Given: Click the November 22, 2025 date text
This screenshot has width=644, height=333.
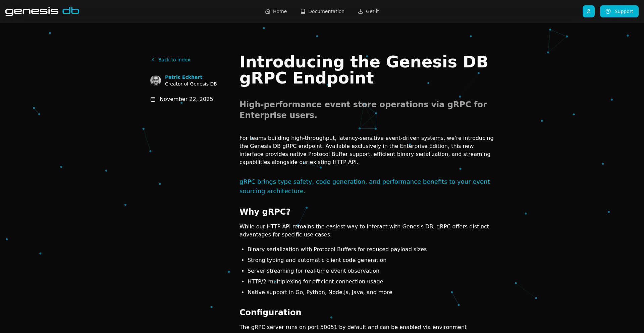Looking at the screenshot, I should click(186, 99).
